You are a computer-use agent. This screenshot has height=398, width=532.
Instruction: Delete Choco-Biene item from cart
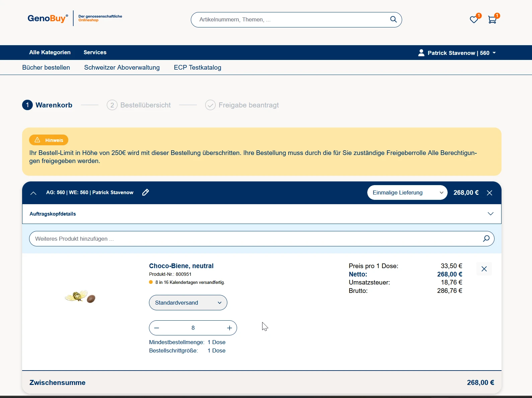pyautogui.click(x=484, y=269)
